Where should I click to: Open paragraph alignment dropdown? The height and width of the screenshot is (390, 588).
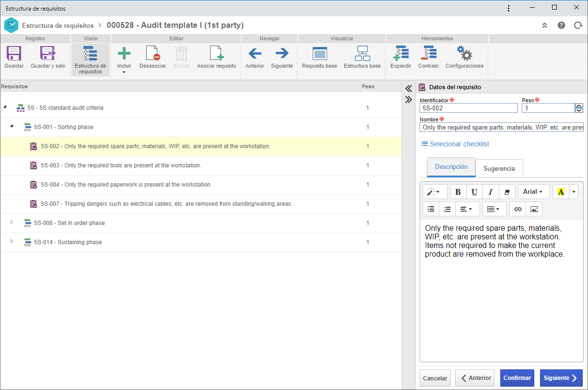tap(468, 209)
